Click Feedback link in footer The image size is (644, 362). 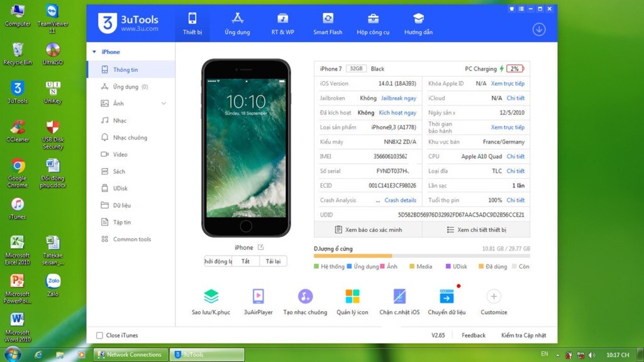click(474, 336)
